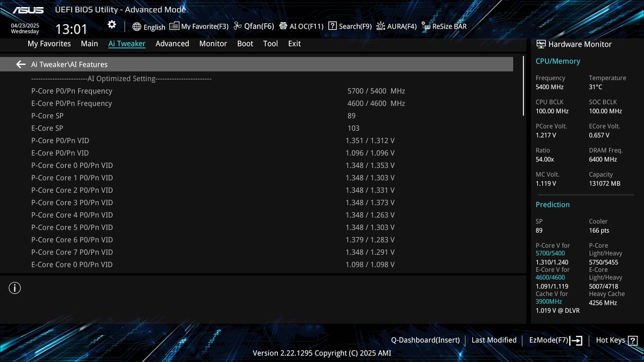Open Q-Dashboard(Insert)
This screenshot has height=362, width=644.
tap(425, 340)
